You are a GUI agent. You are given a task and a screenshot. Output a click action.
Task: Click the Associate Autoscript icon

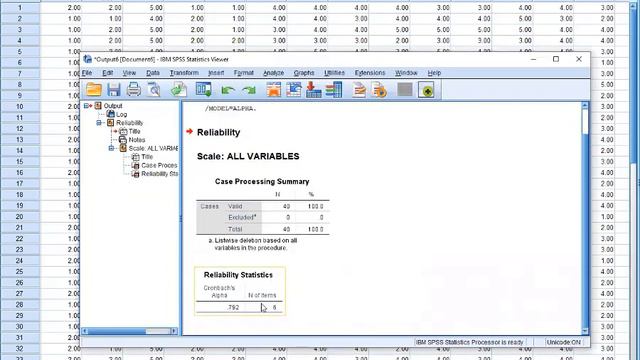379,89
